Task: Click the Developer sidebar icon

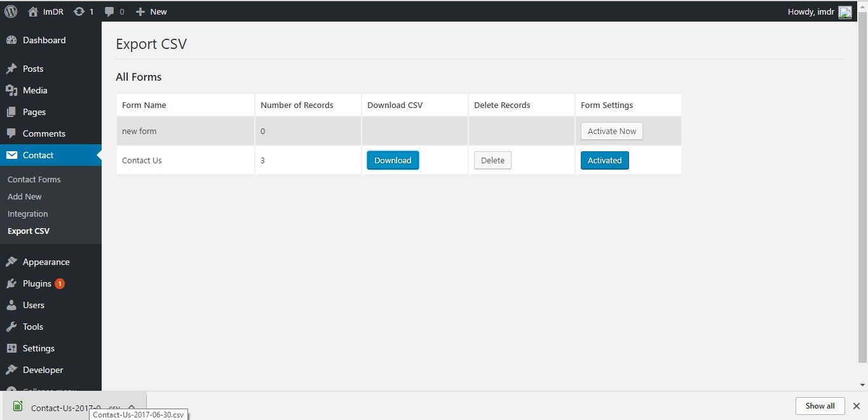Action: pos(11,370)
